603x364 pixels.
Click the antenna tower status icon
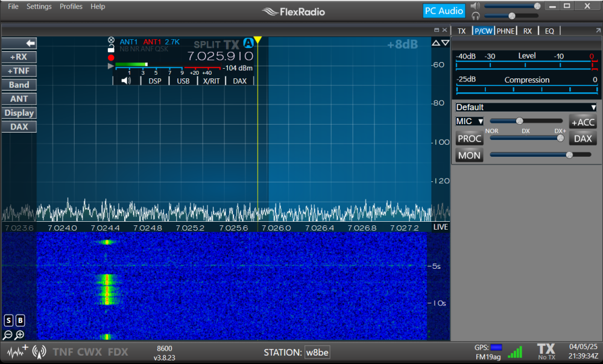coord(39,352)
